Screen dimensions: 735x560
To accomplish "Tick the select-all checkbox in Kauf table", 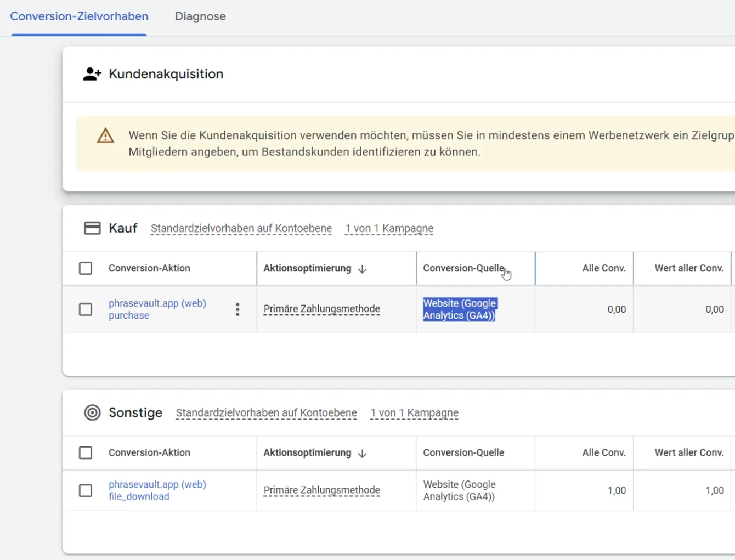I will (x=86, y=268).
